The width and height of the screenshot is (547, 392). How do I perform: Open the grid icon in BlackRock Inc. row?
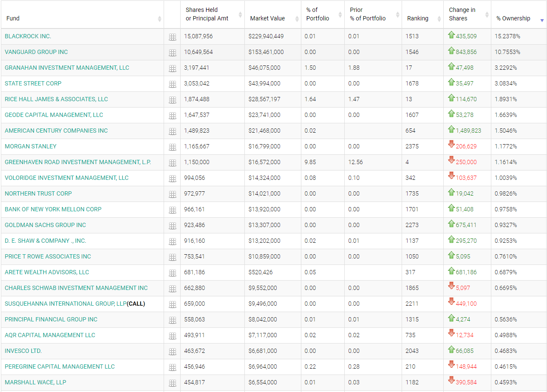(172, 37)
